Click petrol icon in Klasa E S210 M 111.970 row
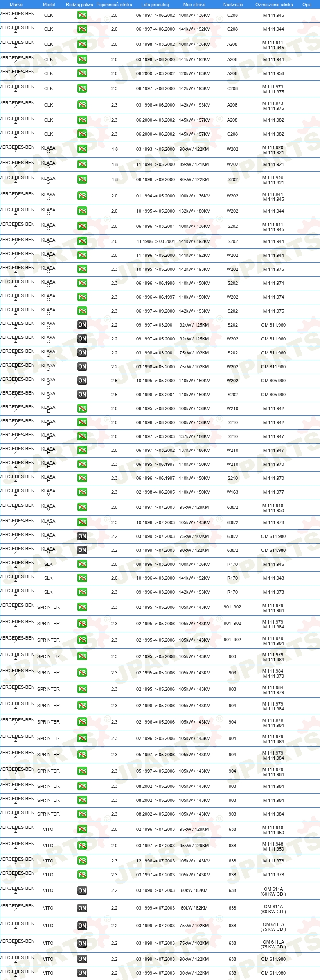Viewport: 320px width, 980px height. [82, 478]
